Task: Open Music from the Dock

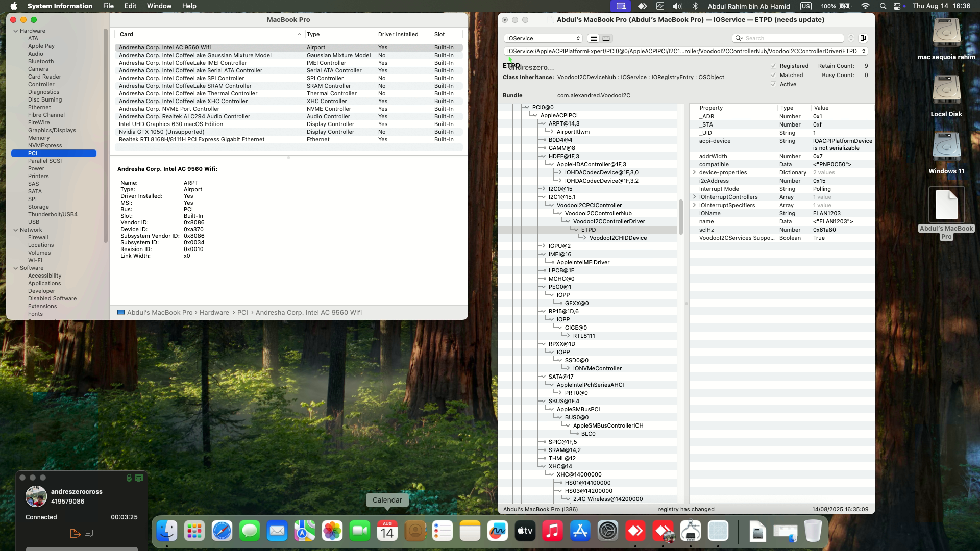Action: pos(553,531)
